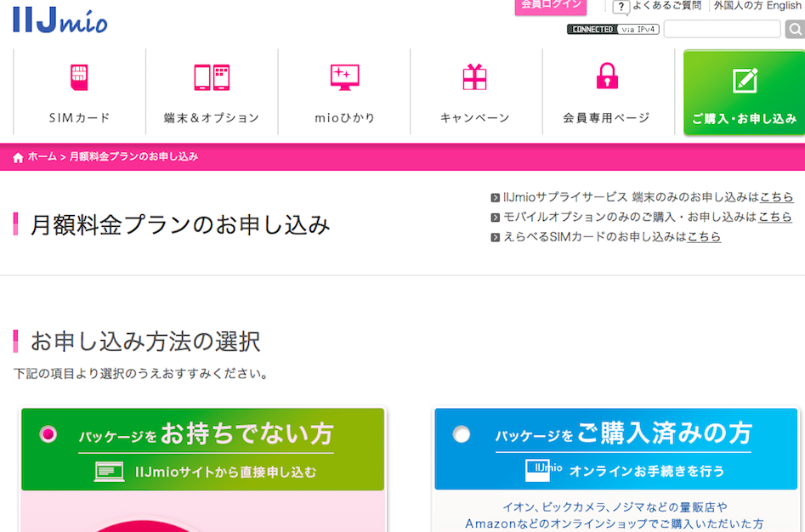Open the SIMカード menu icon
Image resolution: width=805 pixels, height=532 pixels.
tap(79, 77)
